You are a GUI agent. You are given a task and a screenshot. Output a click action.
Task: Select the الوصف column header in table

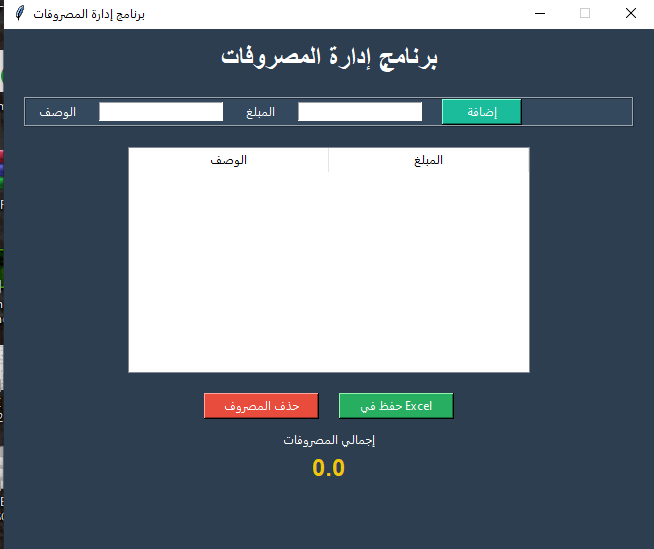click(229, 160)
